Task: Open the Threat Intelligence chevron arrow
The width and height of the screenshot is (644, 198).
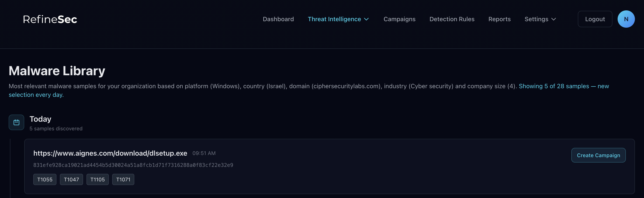Action: coord(367,19)
